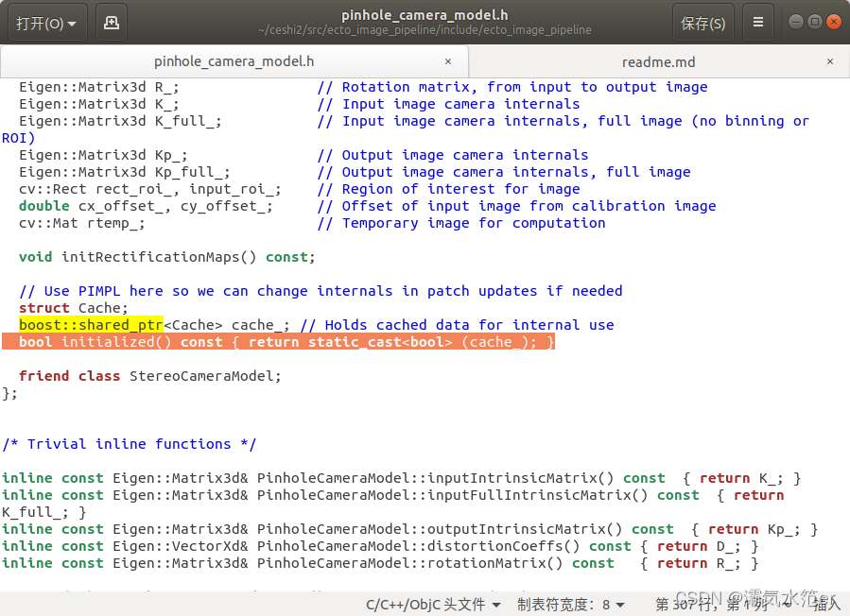Open the hamburger menu in header bar

758,23
